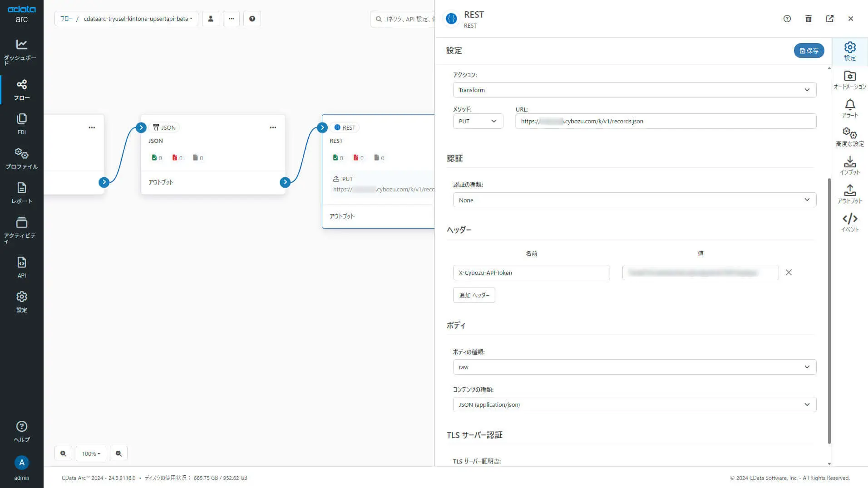Screen dimensions: 868x488
Task: Open the canvas zoom level 100% dropdown
Action: point(91,454)
